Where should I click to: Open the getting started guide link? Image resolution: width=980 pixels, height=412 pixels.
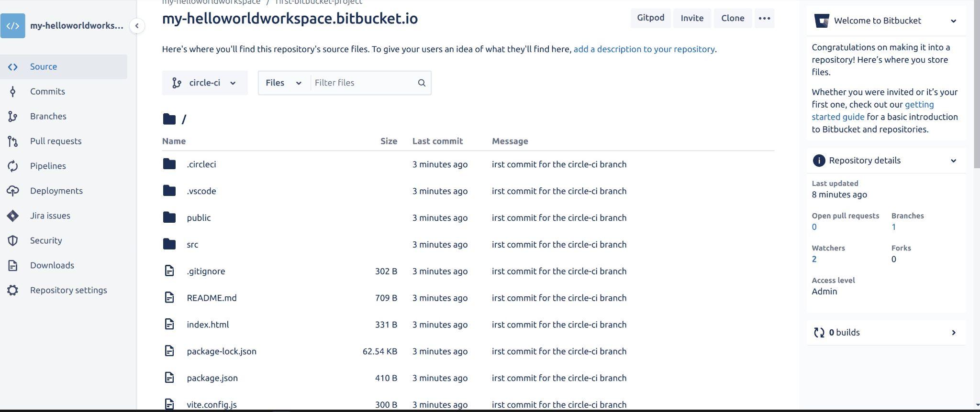pos(872,110)
